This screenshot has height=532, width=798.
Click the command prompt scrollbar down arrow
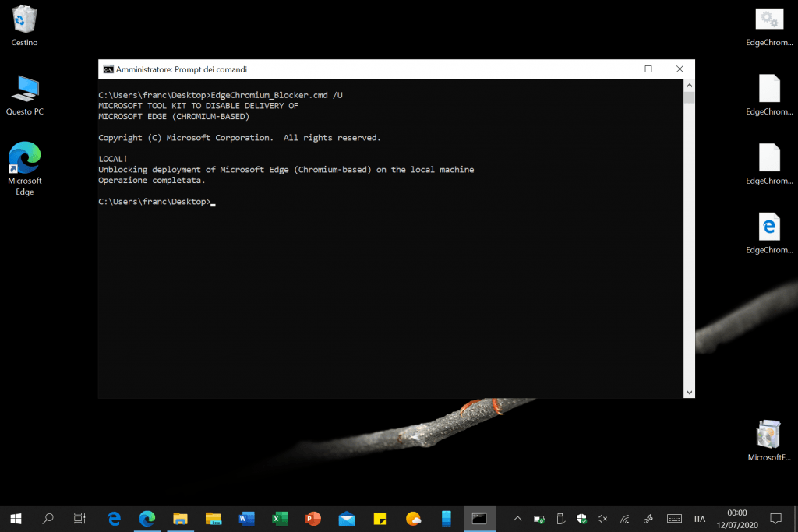[689, 393]
